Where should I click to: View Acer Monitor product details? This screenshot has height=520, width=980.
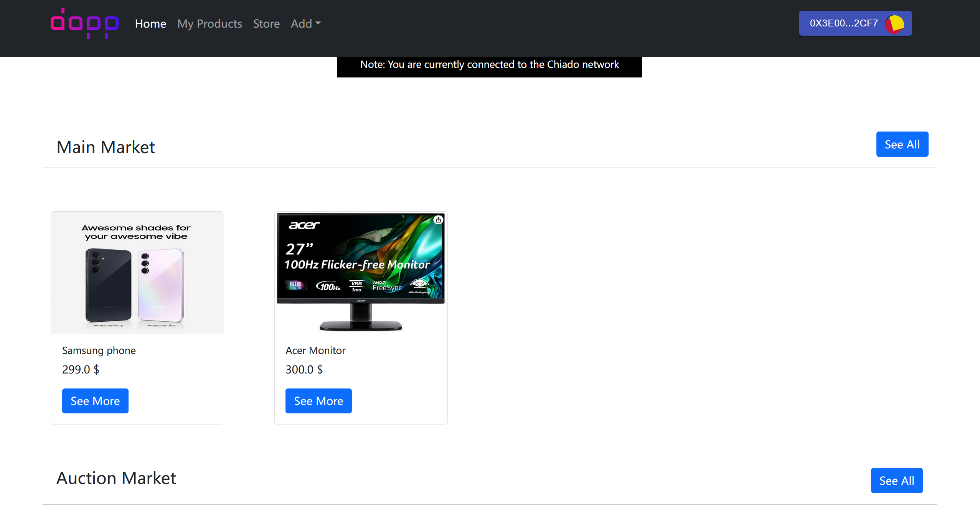coord(318,401)
